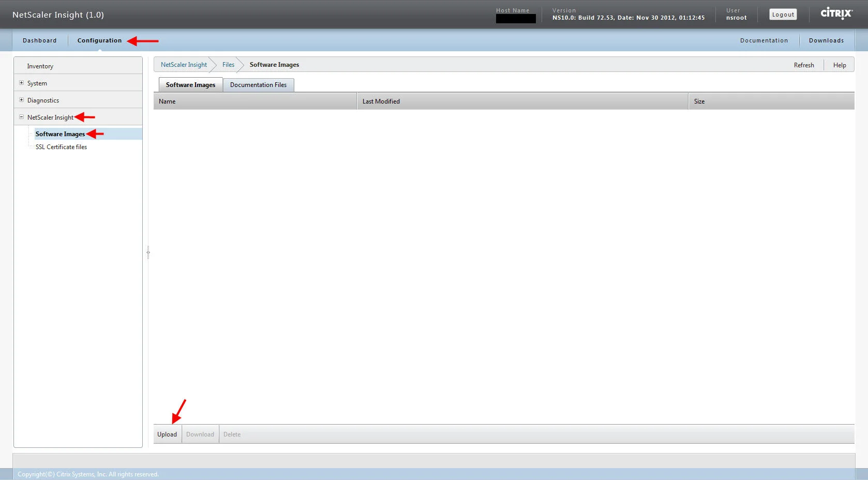Image resolution: width=868 pixels, height=480 pixels.
Task: Go to NetScaler Insight breadcrumb
Action: pyautogui.click(x=184, y=65)
